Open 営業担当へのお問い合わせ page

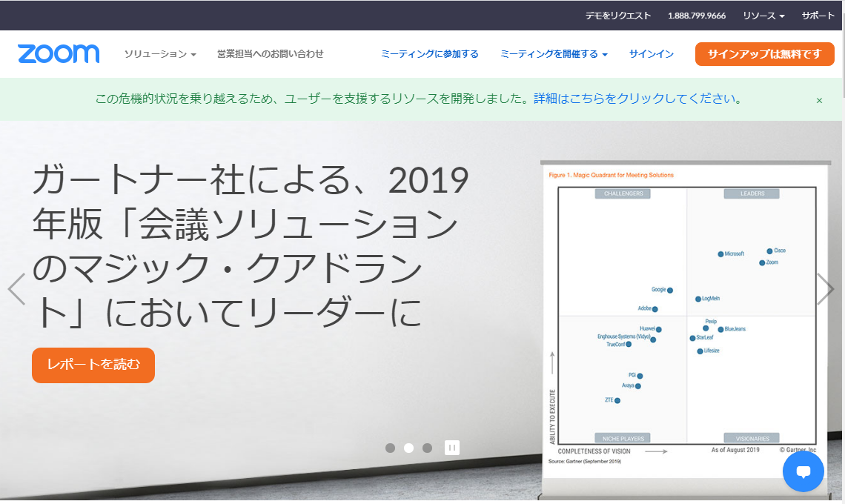click(270, 54)
